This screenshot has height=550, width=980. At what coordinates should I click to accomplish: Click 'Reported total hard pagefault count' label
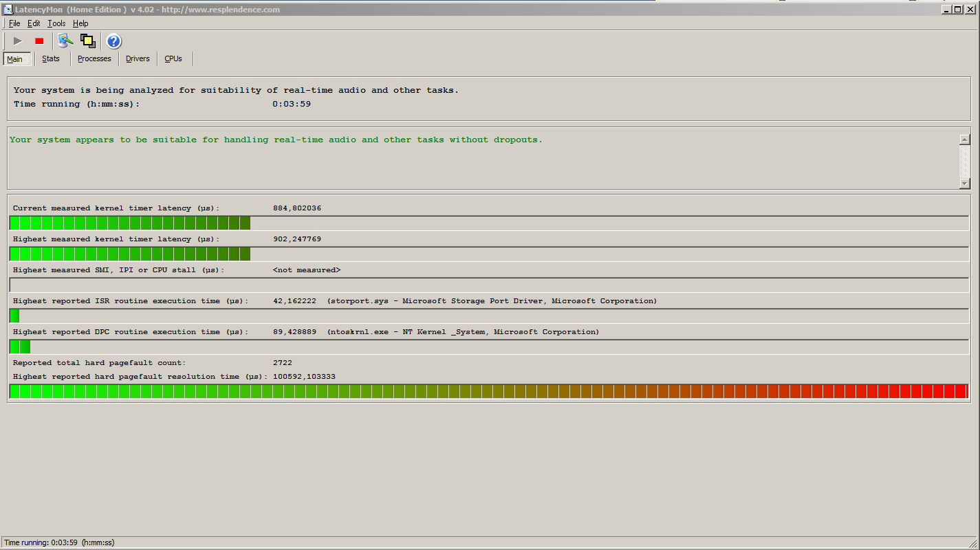(x=100, y=363)
